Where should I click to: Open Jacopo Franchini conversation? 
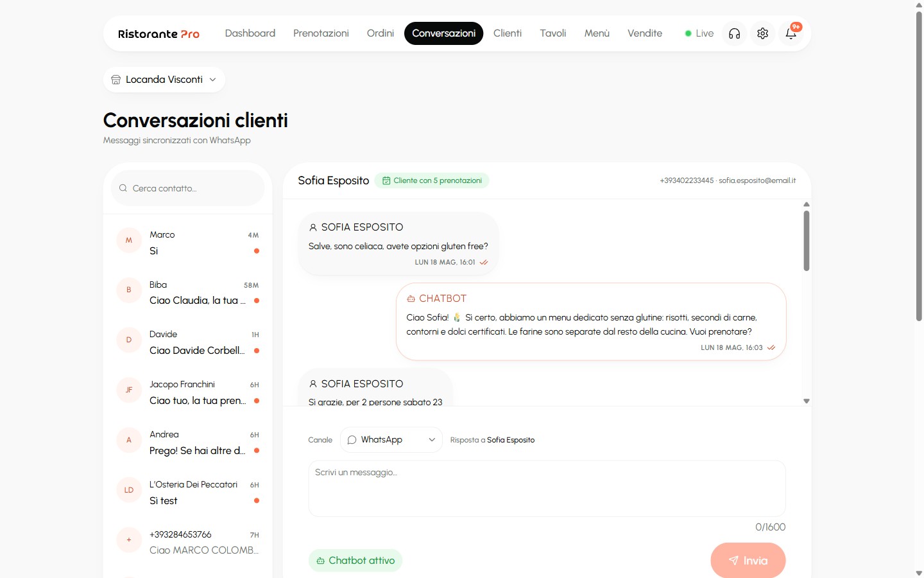click(x=188, y=392)
